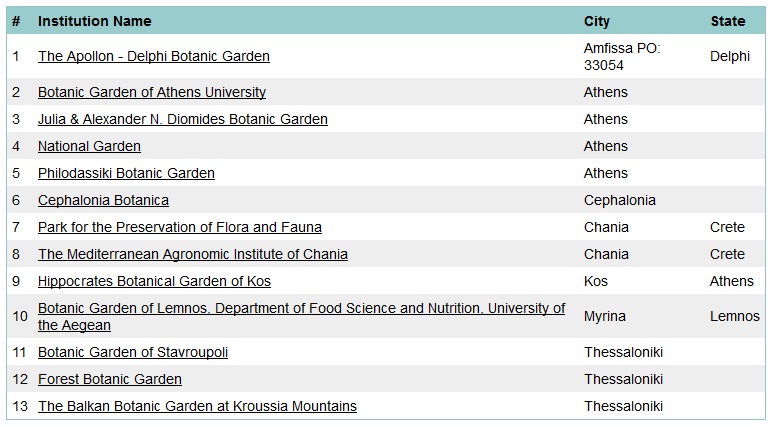772x427 pixels.
Task: Open the Forest Botanic Garden link
Action: click(110, 379)
